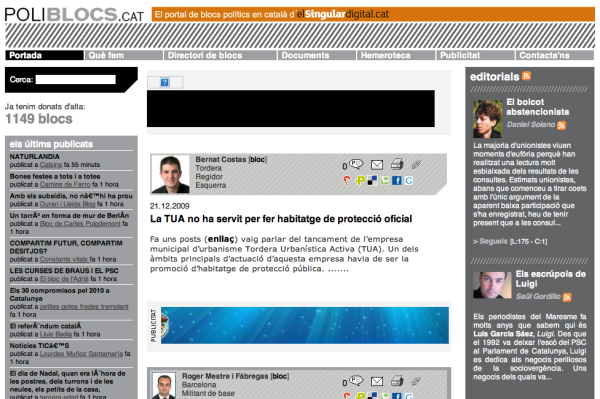Image resolution: width=600 pixels, height=399 pixels.
Task: Share Bernat Costas post on Google bookmarks
Action: [409, 180]
